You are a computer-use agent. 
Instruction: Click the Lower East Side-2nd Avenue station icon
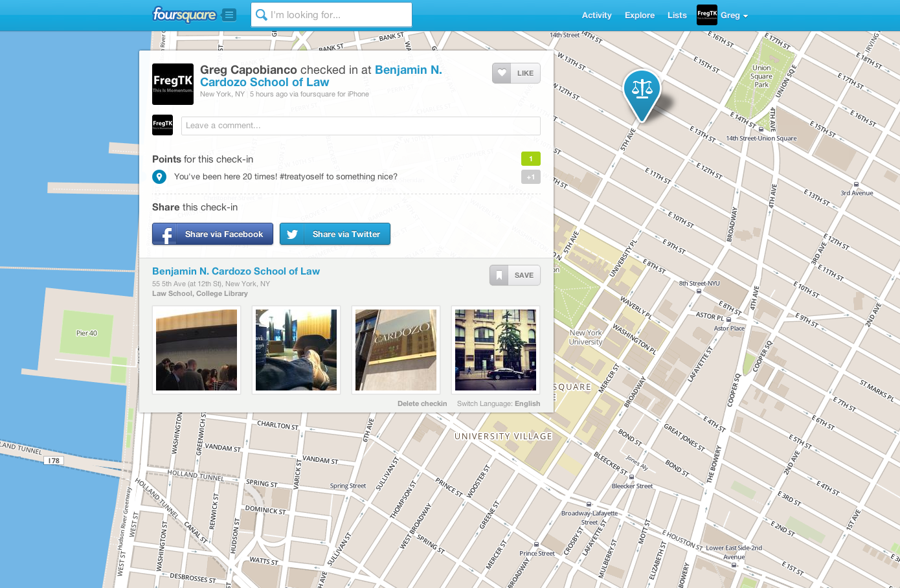[x=734, y=565]
